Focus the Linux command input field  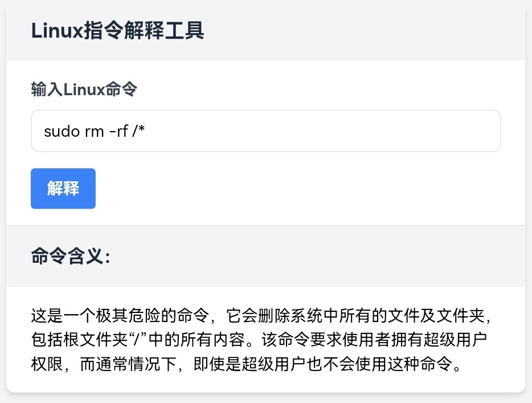point(265,131)
